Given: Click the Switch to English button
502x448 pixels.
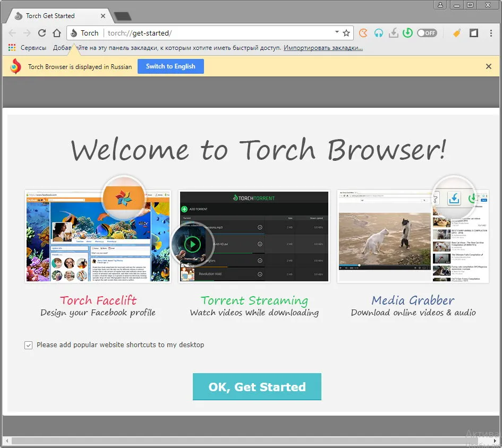Looking at the screenshot, I should click(171, 66).
